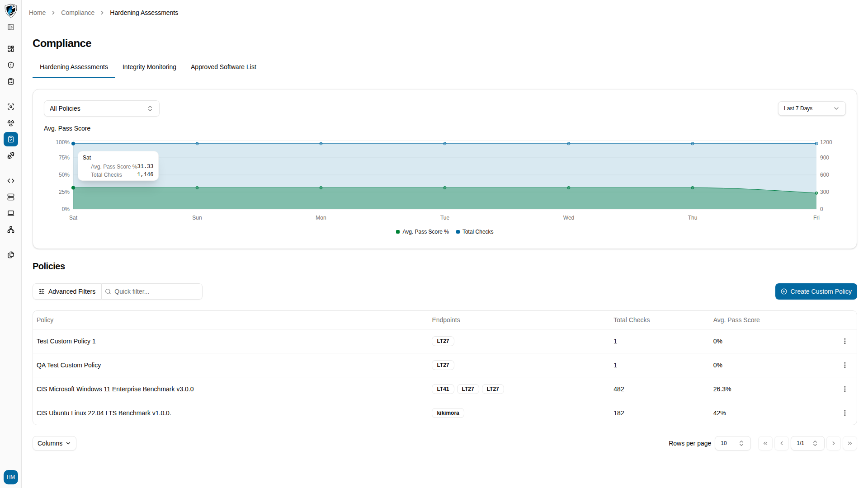Open row actions for Test Custom Policy 1

coord(844,341)
